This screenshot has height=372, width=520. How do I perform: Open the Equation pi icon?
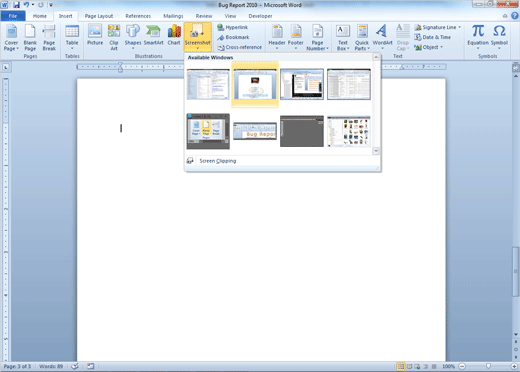point(478,37)
